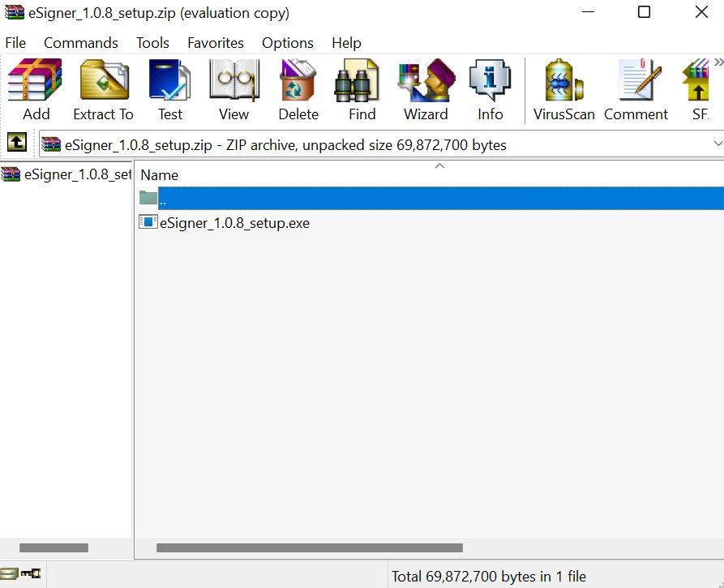Click the 'Total 69,872,700 bytes in 1 file' status text

coord(489,577)
